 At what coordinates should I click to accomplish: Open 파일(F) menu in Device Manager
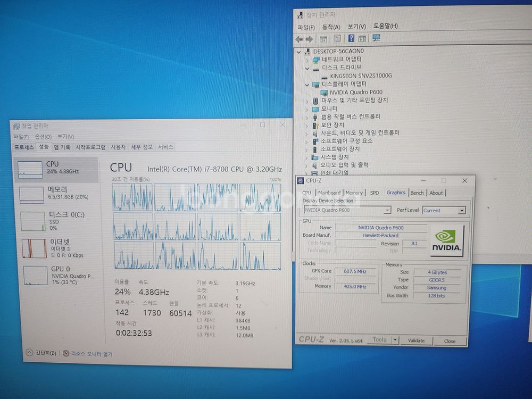306,28
